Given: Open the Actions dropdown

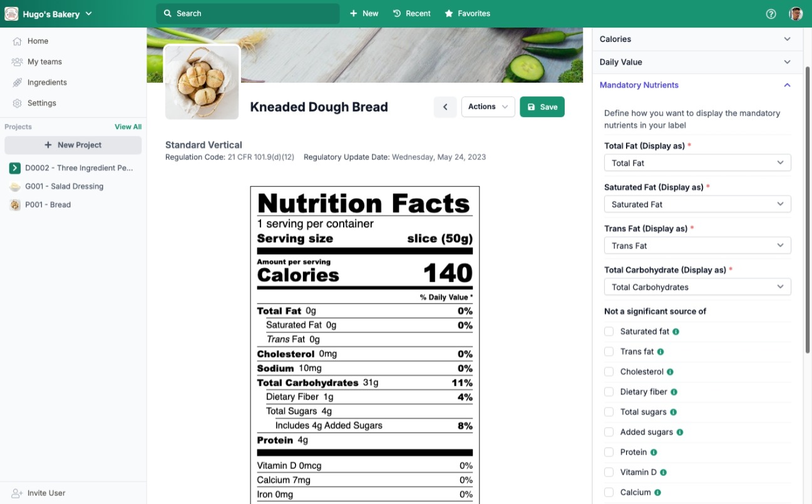Looking at the screenshot, I should [x=488, y=106].
